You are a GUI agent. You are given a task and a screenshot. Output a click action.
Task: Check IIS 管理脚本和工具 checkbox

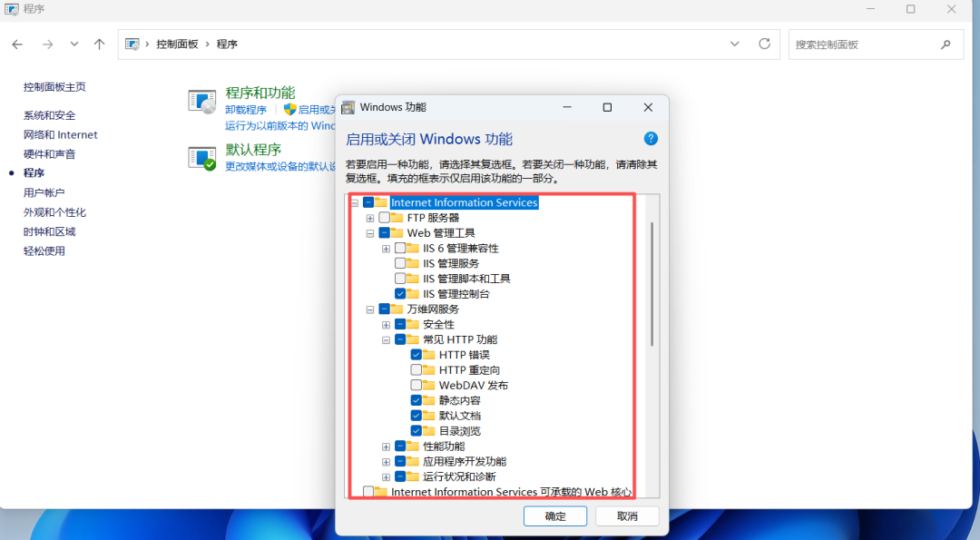(x=400, y=278)
